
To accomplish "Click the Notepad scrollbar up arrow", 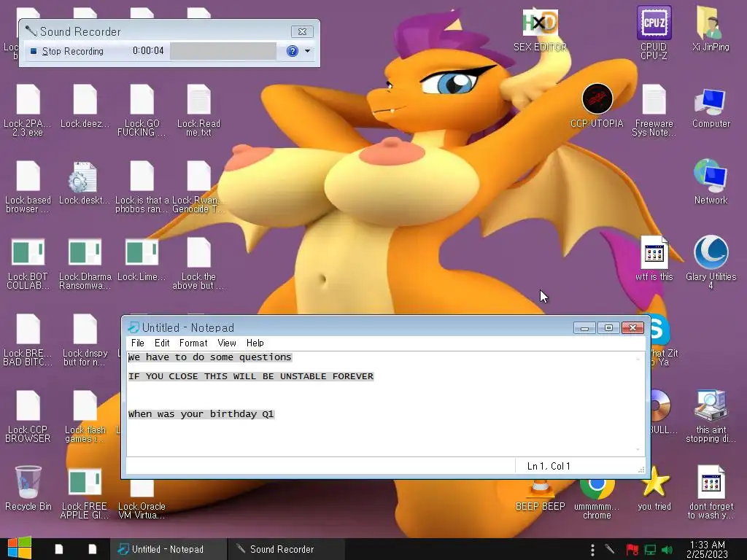I will tap(638, 358).
